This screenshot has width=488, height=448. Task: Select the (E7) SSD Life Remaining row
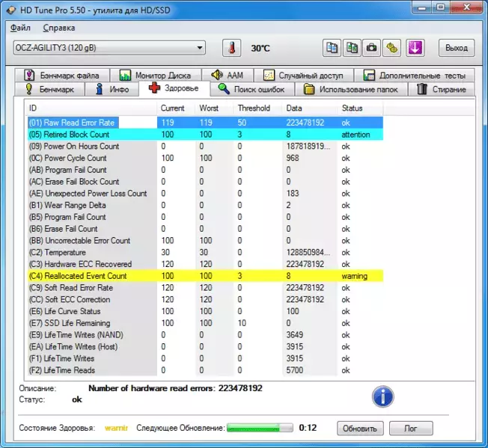point(205,323)
